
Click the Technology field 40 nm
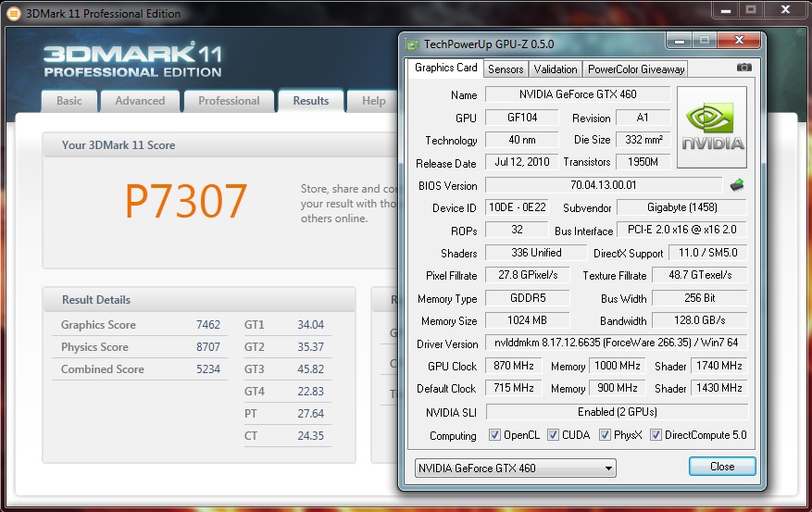[x=522, y=140]
